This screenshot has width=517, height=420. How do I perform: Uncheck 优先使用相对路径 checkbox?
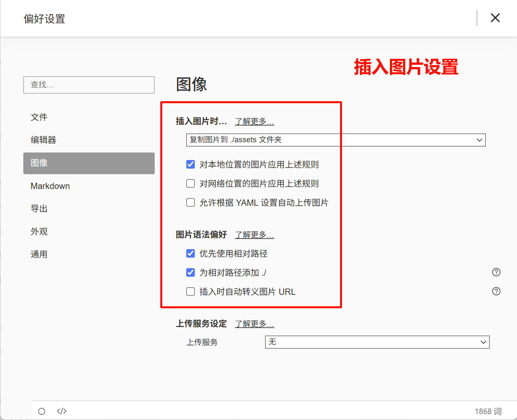click(191, 253)
